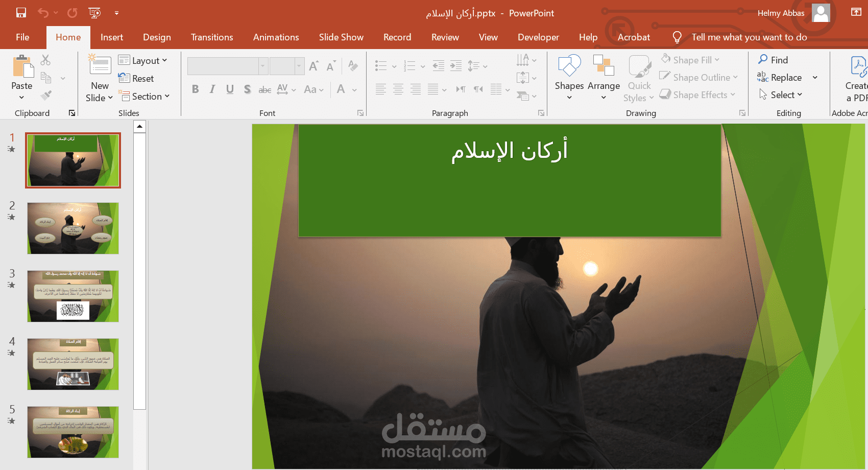The width and height of the screenshot is (868, 470).
Task: Increase list indent level
Action: pyautogui.click(x=456, y=65)
